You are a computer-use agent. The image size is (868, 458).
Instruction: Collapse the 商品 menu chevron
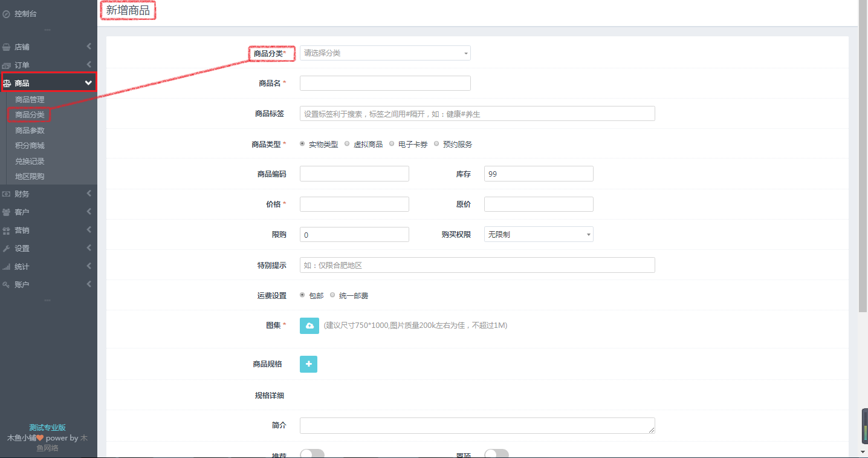click(x=88, y=81)
